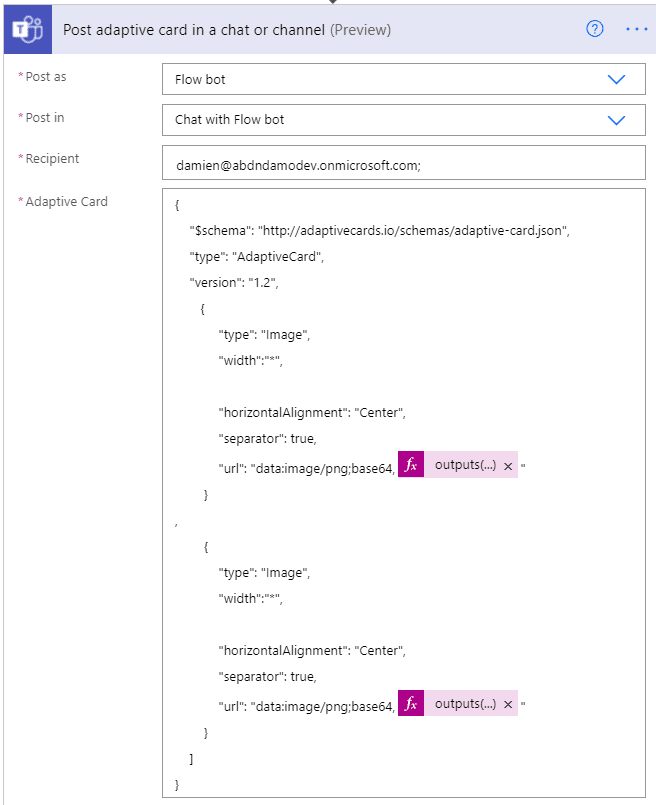The width and height of the screenshot is (656, 805).
Task: Open the help question mark icon
Action: point(594,29)
